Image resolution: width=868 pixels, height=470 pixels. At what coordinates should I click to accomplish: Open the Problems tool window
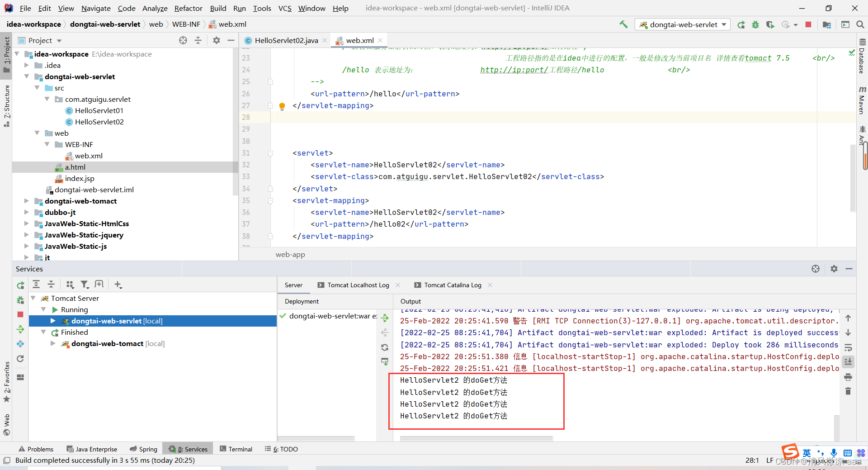36,449
